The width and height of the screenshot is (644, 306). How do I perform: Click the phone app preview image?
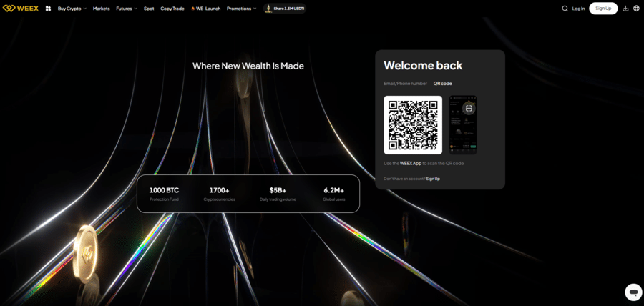click(x=463, y=125)
